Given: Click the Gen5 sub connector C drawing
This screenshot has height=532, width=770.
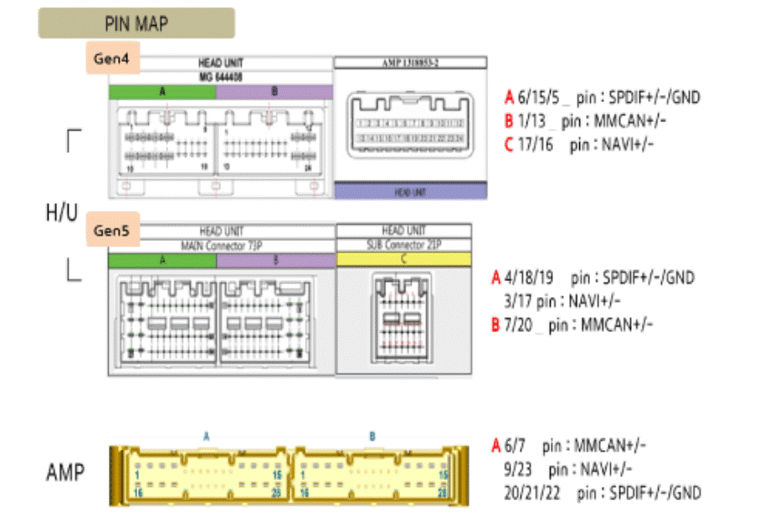Looking at the screenshot, I should coord(403,318).
